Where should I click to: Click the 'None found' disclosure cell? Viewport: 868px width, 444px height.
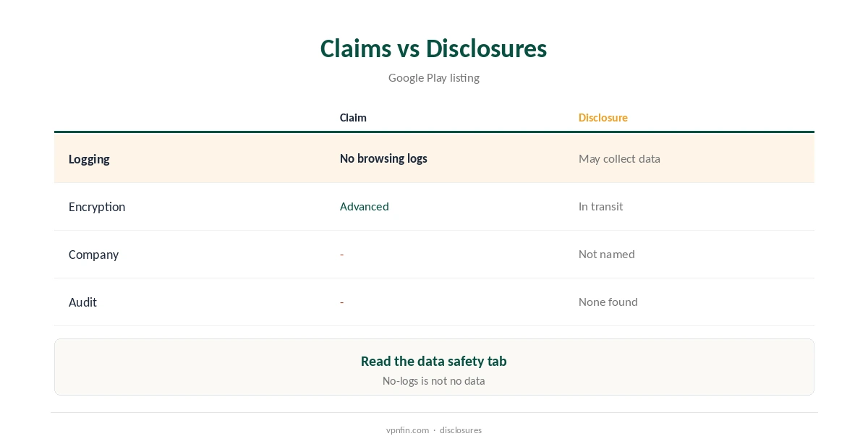tap(608, 302)
